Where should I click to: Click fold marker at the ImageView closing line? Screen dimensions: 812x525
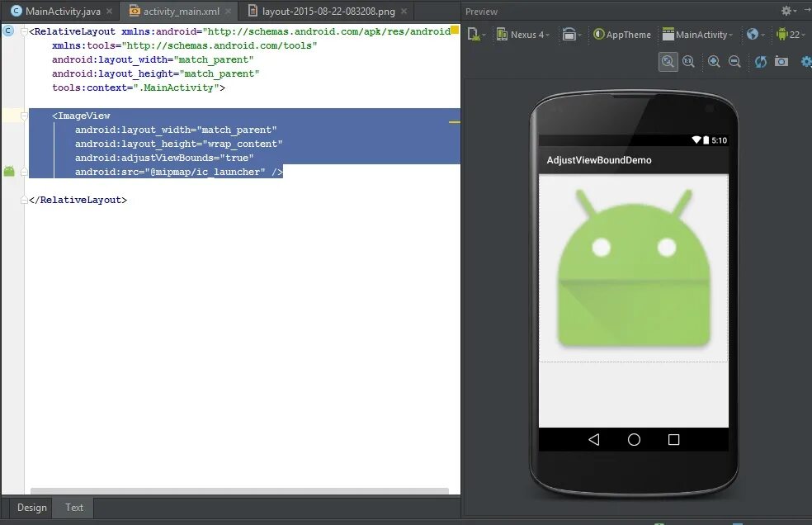24,172
